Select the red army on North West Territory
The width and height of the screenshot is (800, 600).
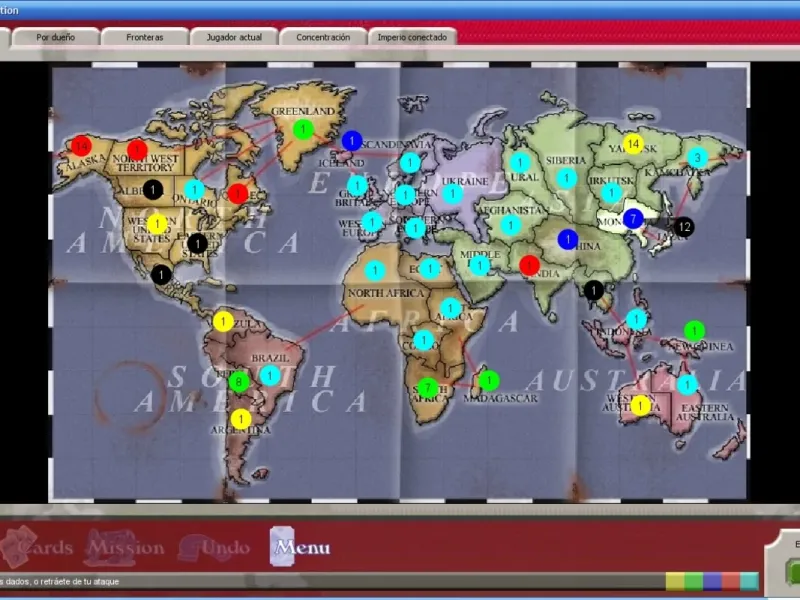tap(137, 150)
